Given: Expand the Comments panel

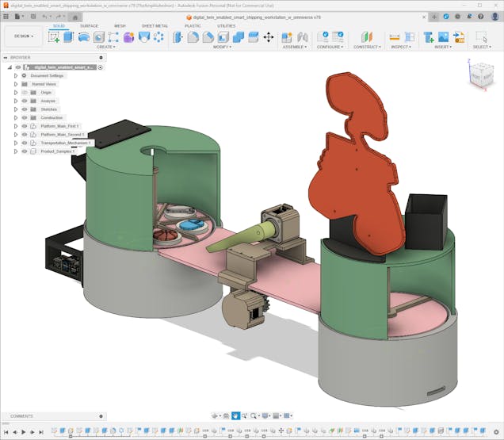Looking at the screenshot, I should click(x=101, y=416).
